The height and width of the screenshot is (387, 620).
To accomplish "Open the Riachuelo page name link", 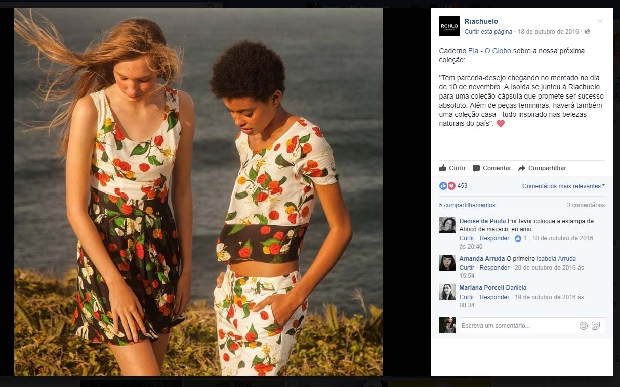I will click(x=481, y=21).
